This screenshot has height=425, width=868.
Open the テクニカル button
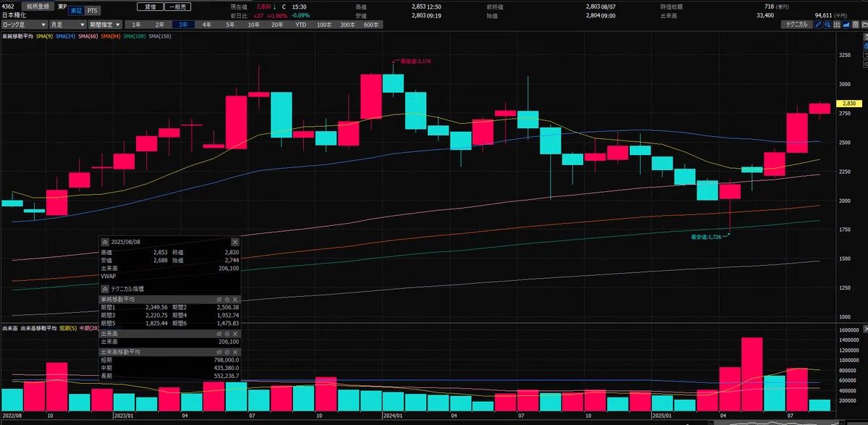(798, 25)
